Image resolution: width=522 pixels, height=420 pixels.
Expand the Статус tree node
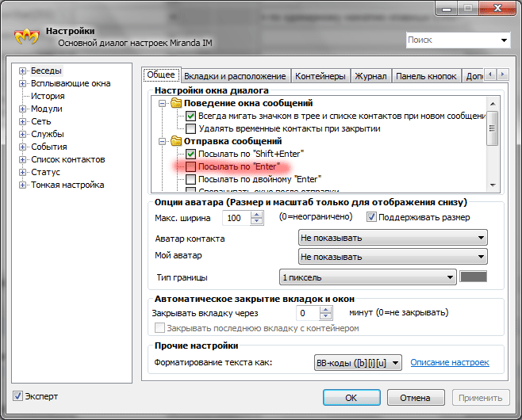click(22, 172)
